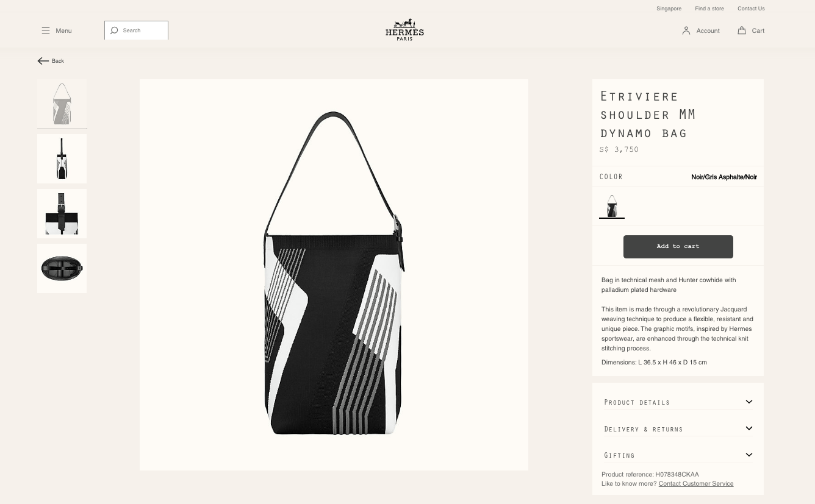815x504 pixels.
Task: Open the Contact Us top link
Action: pyautogui.click(x=751, y=9)
